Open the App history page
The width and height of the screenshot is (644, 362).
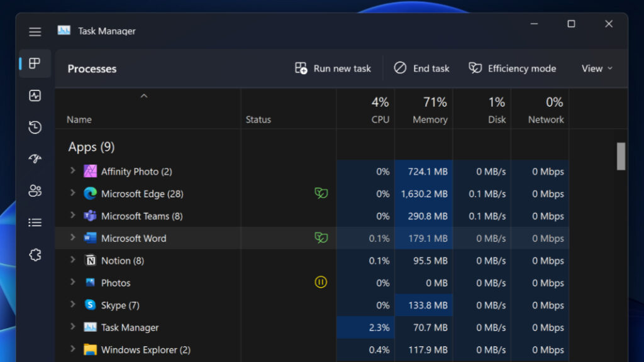click(x=35, y=127)
